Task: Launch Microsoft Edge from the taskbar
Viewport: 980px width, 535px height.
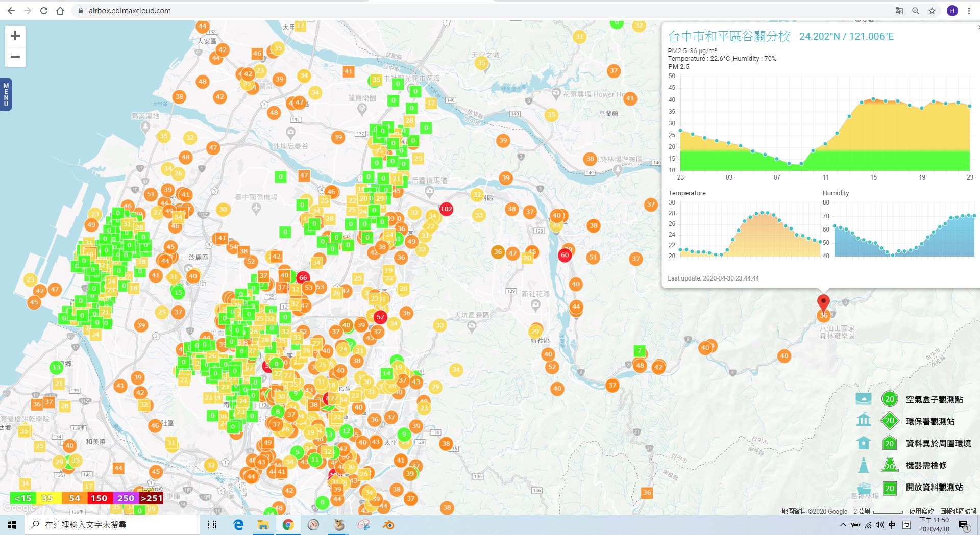Action: coord(238,525)
